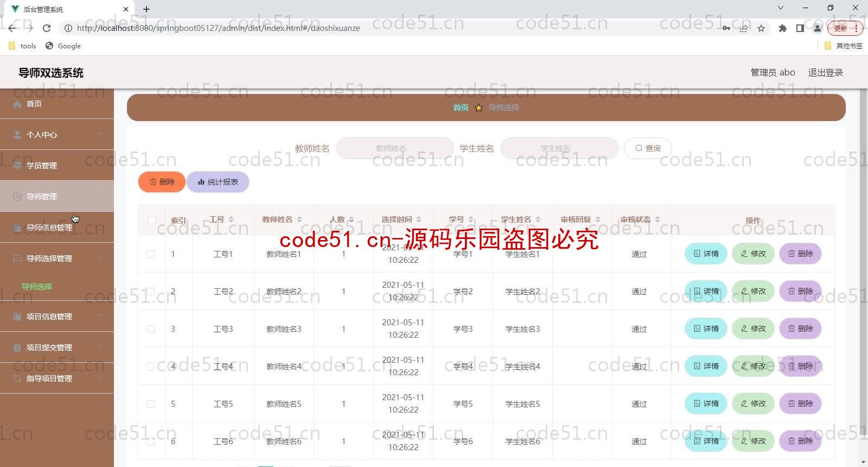Click the password key icon in address bar
This screenshot has height=467, width=868.
point(726,28)
